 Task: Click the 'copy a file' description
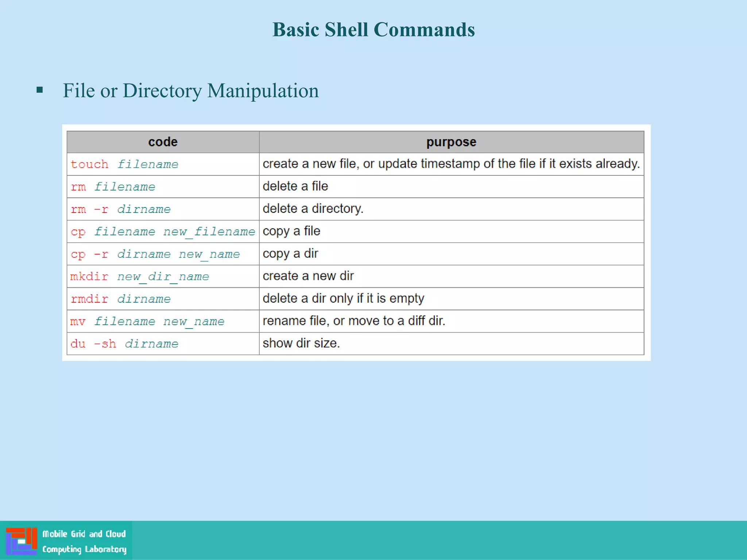(x=291, y=231)
